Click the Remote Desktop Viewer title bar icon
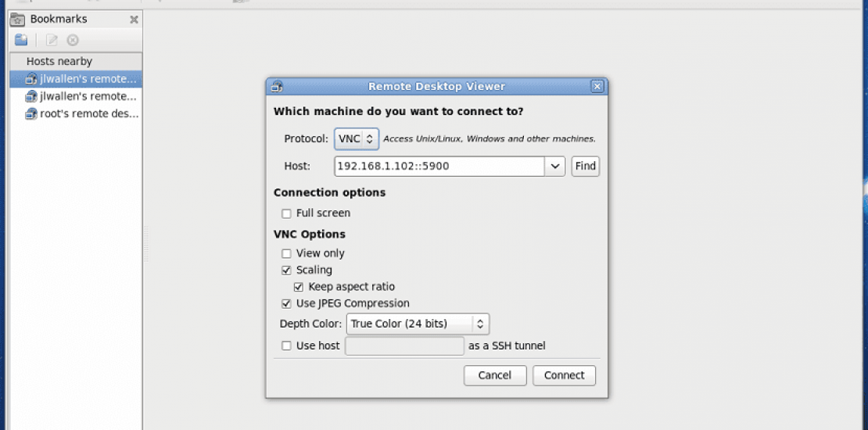The image size is (868, 430). point(277,87)
